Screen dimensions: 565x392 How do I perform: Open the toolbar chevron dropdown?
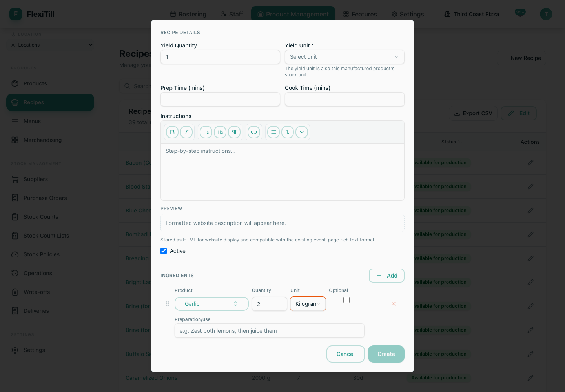(x=302, y=132)
